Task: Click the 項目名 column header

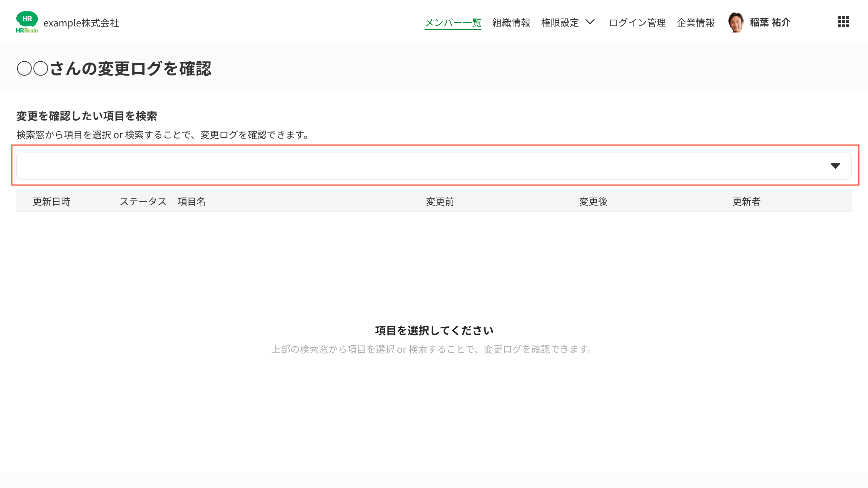Action: click(x=192, y=202)
